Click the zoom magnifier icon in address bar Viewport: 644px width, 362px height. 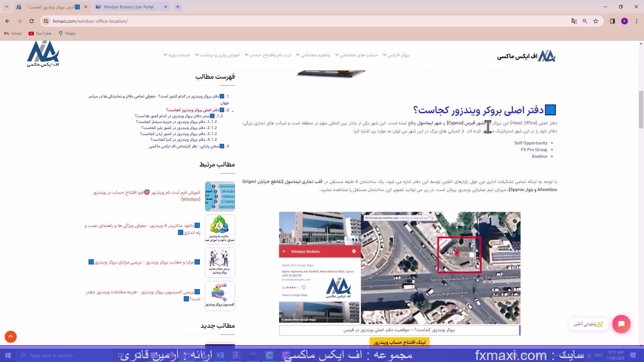[x=585, y=21]
